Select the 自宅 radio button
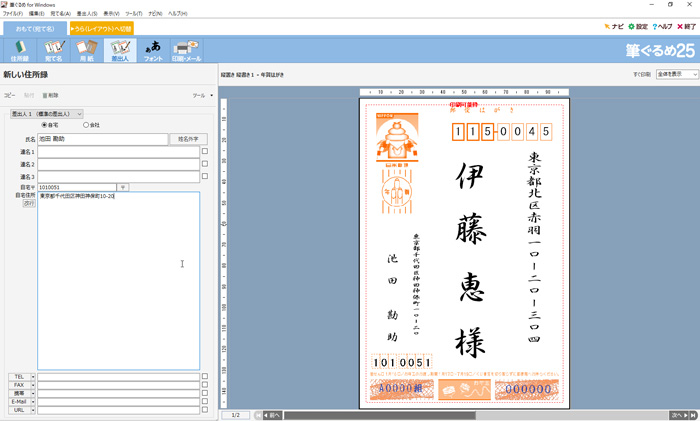 point(44,125)
